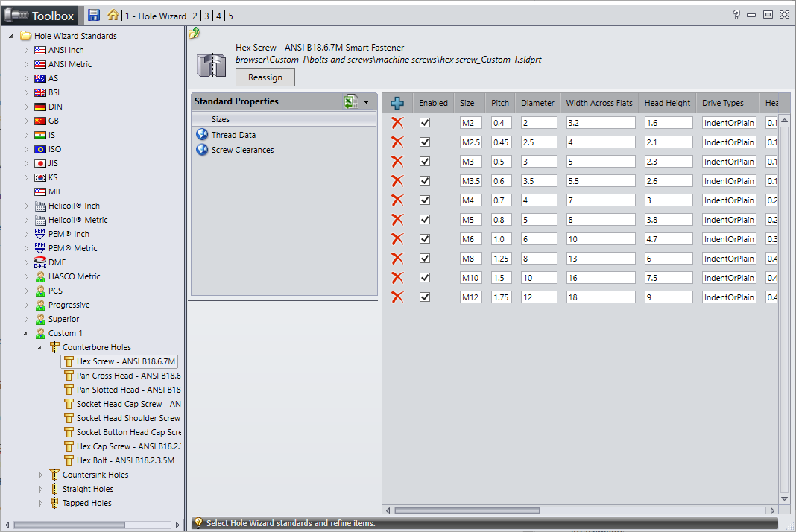Open the help question mark icon
This screenshot has width=796, height=532.
click(736, 15)
